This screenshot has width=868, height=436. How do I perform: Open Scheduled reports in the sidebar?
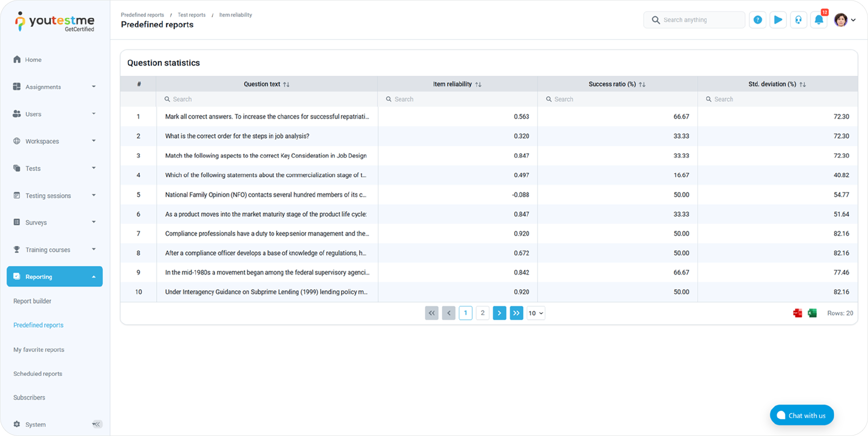[38, 374]
